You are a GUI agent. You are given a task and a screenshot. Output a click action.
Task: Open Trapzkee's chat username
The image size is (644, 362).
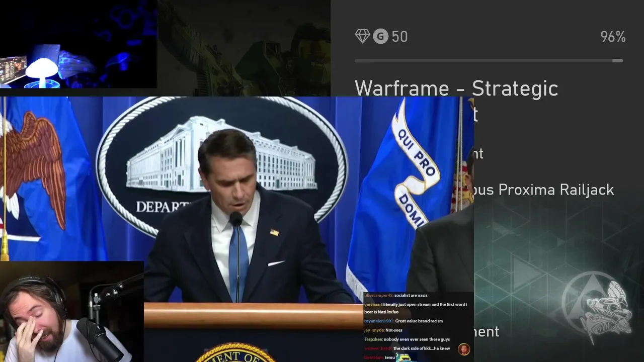[373, 339]
